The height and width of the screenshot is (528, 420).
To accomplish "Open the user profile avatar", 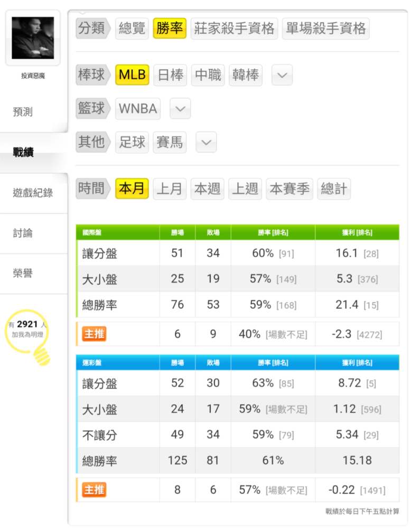I will 33,37.
